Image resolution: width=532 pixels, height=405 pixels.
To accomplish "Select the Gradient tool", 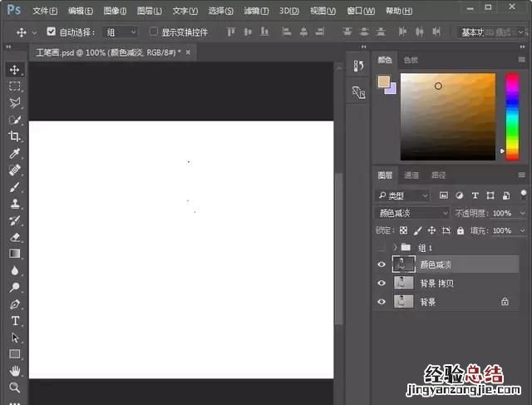I will click(15, 254).
